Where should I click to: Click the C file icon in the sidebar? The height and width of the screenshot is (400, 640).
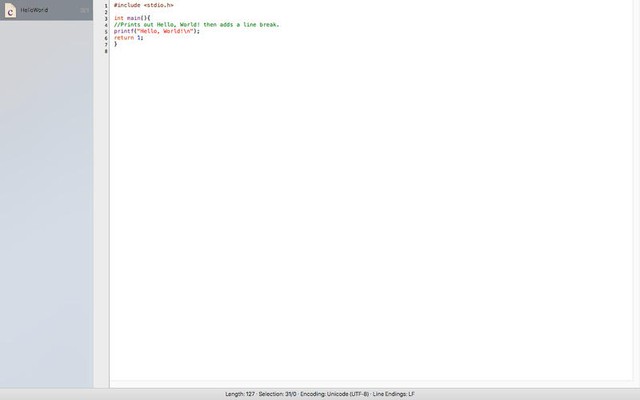click(10, 10)
